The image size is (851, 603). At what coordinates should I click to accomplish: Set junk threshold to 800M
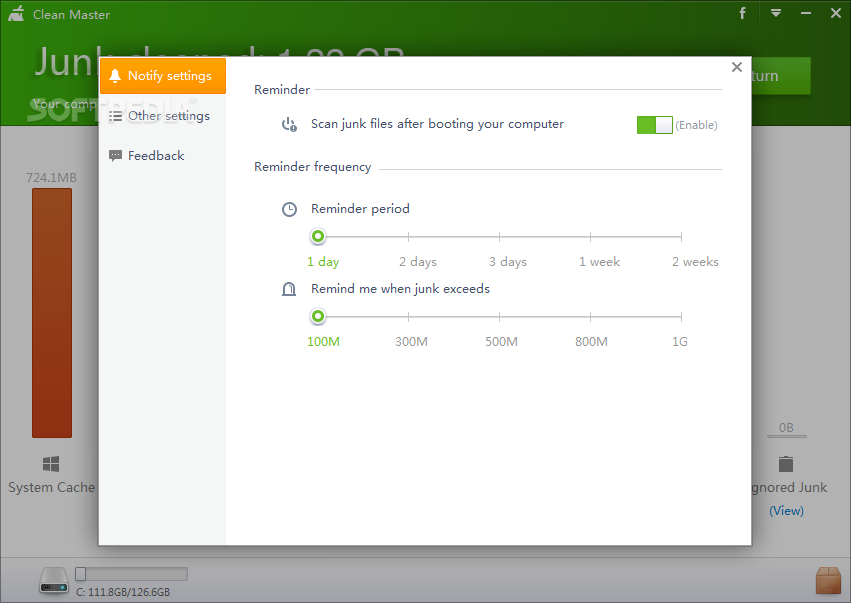[590, 316]
